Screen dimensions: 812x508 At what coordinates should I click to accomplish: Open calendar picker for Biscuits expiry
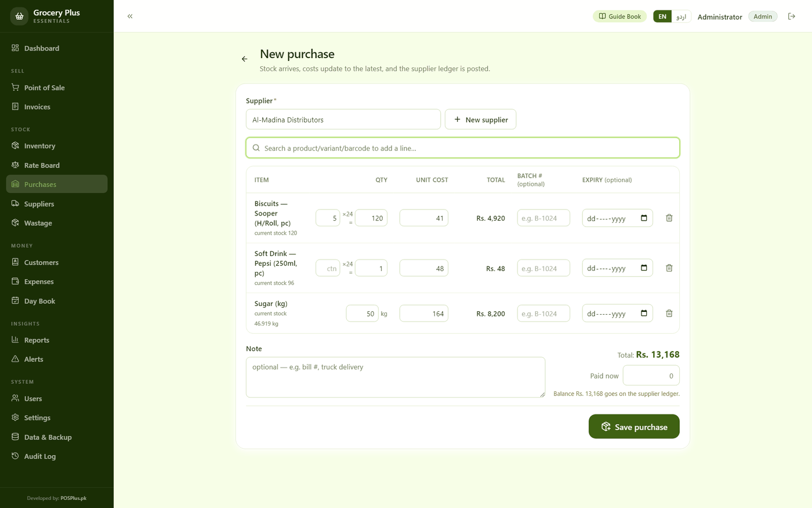(644, 218)
